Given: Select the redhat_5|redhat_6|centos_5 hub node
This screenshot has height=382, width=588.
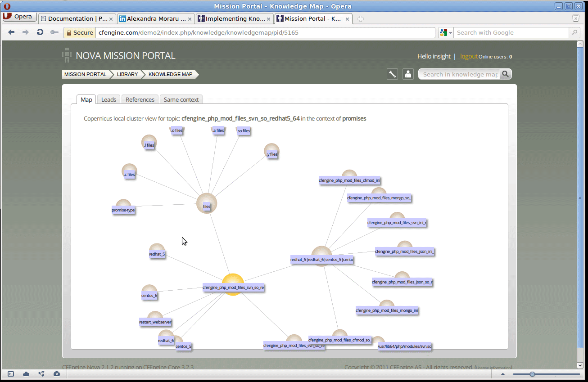Looking at the screenshot, I should pyautogui.click(x=321, y=256).
